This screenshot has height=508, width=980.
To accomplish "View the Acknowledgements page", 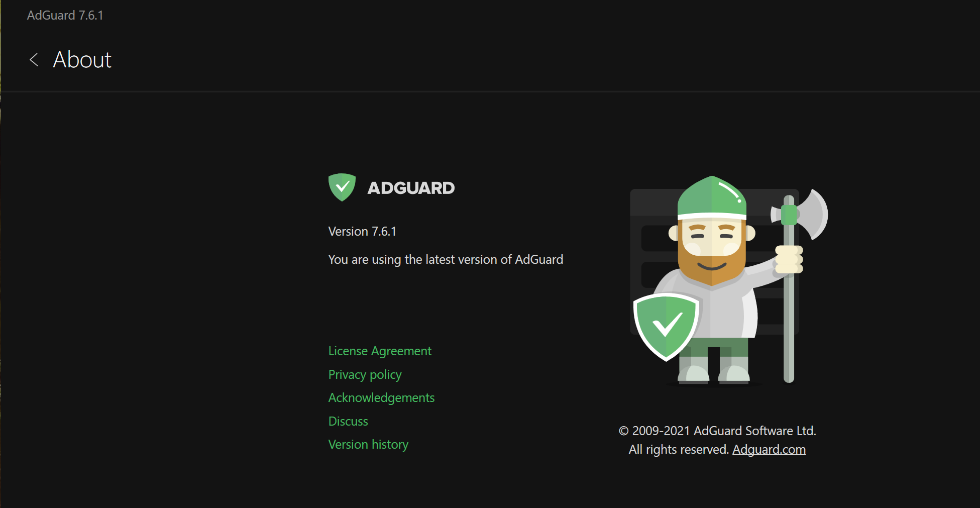I will [381, 398].
